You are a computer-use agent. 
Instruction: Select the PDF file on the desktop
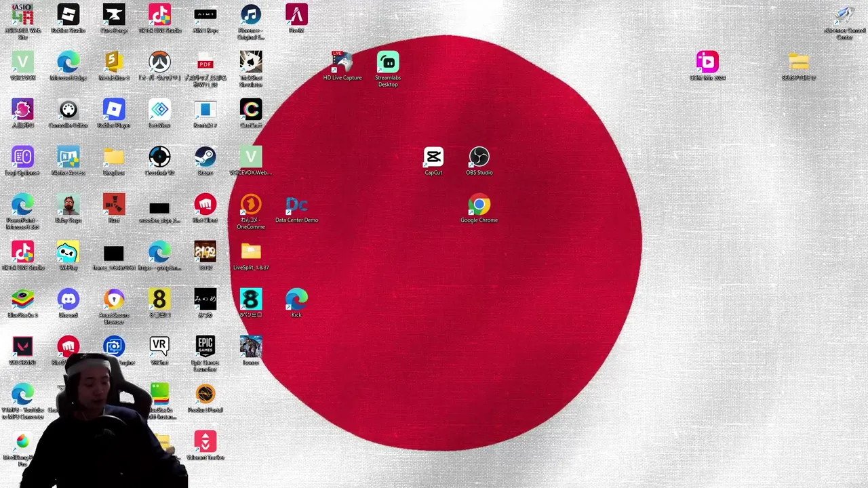(x=205, y=62)
